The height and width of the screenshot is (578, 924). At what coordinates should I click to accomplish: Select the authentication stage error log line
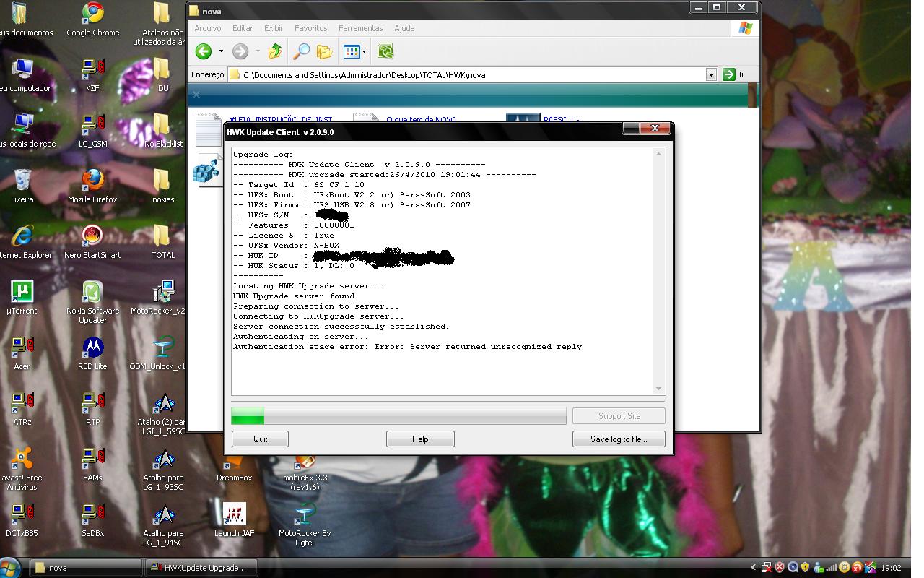(x=407, y=347)
